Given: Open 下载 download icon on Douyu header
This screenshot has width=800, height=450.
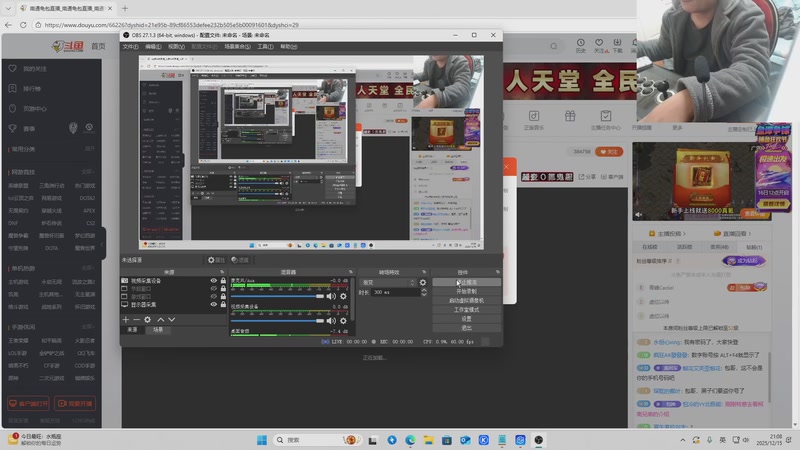Looking at the screenshot, I should tap(617, 45).
